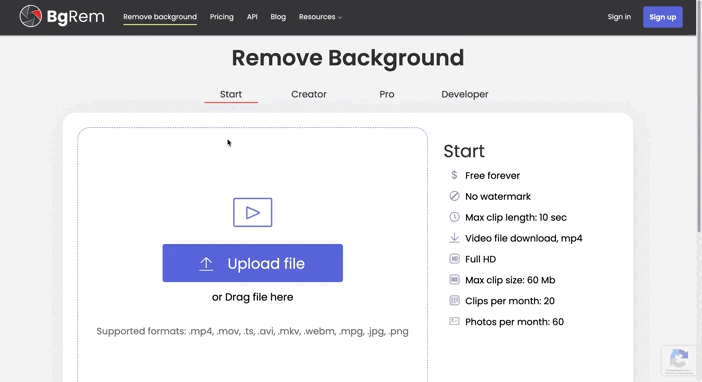Click the download icon beside Video file download
702x382 pixels.
454,238
